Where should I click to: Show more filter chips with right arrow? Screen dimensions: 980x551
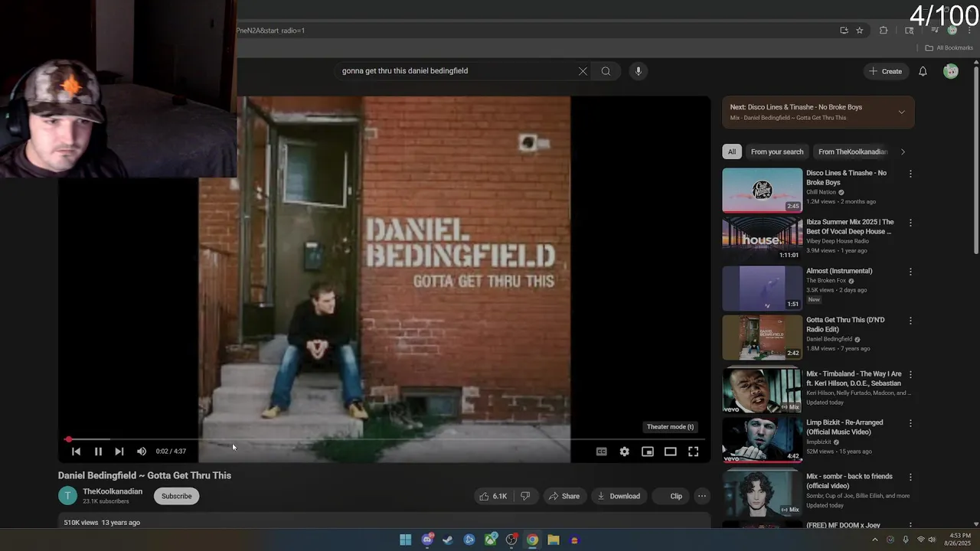(x=903, y=152)
